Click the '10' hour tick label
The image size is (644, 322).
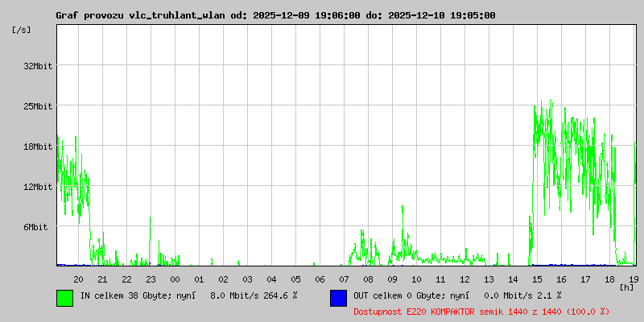416,279
